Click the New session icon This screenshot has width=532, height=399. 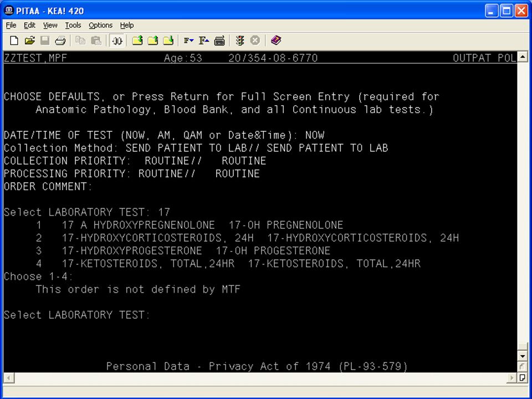click(14, 40)
